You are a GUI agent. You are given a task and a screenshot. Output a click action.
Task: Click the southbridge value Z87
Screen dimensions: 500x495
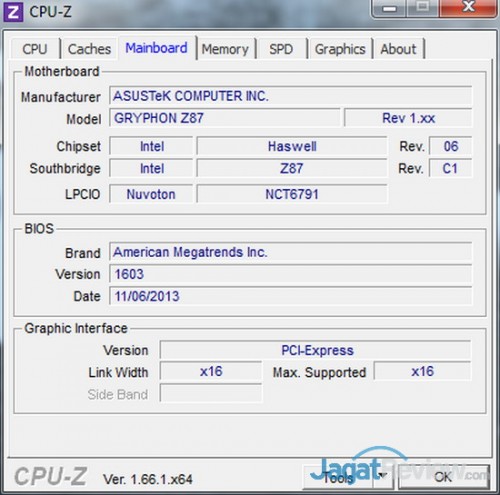(x=292, y=168)
